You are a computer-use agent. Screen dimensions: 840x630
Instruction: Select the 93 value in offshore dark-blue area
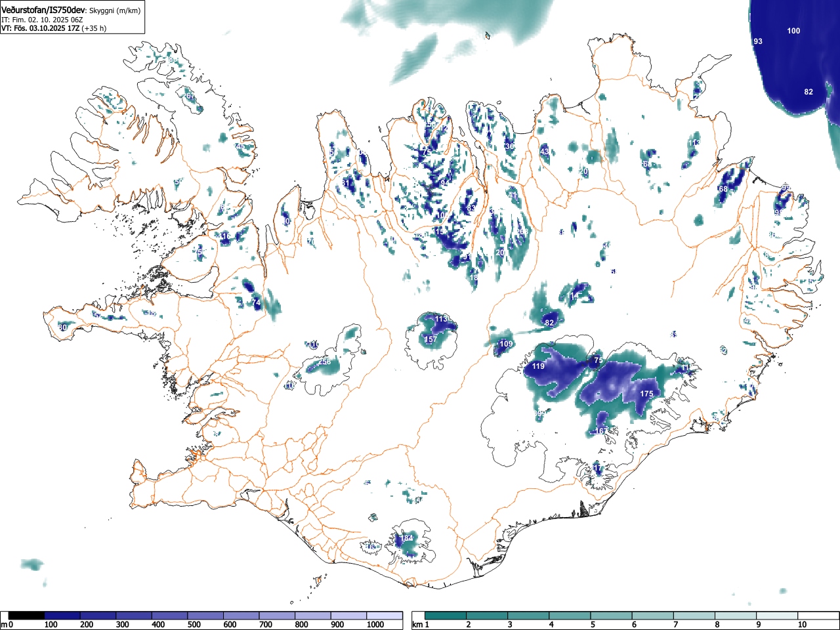coord(758,41)
